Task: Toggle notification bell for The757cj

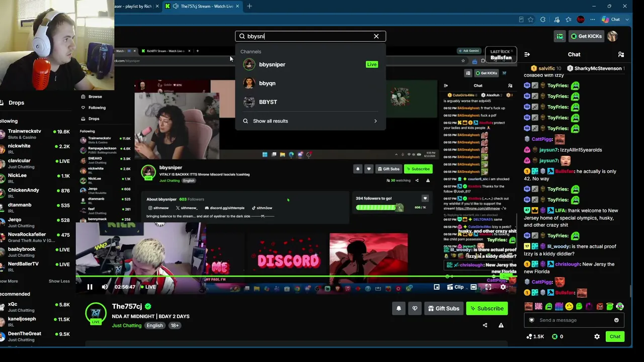Action: tap(398, 308)
